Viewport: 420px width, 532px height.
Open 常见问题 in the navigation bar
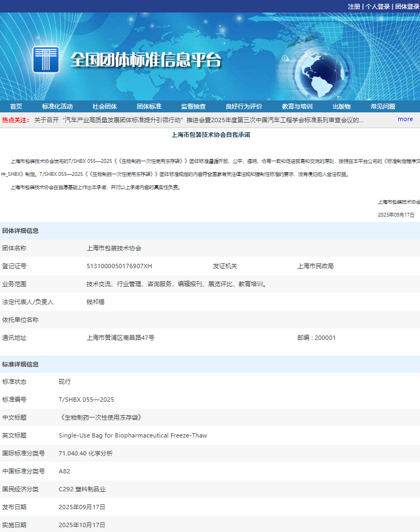[383, 106]
